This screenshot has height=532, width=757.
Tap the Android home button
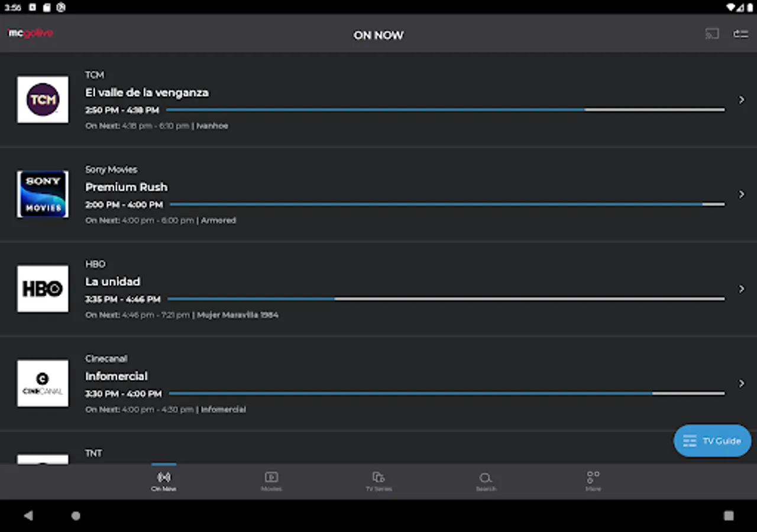[76, 515]
